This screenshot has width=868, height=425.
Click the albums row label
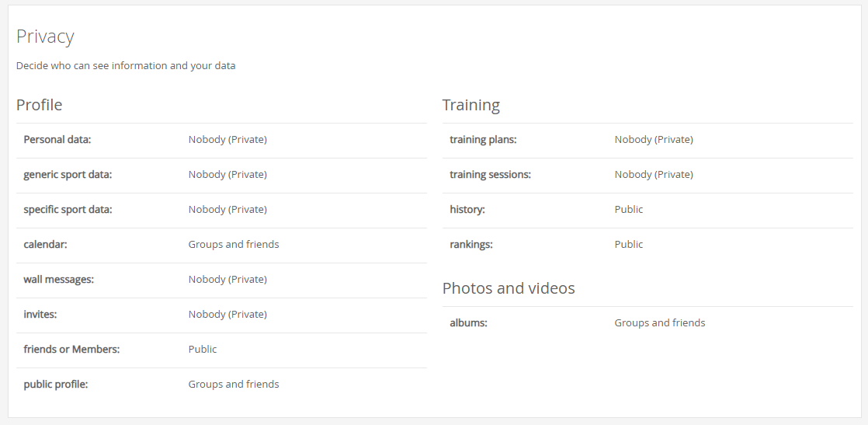tap(468, 323)
